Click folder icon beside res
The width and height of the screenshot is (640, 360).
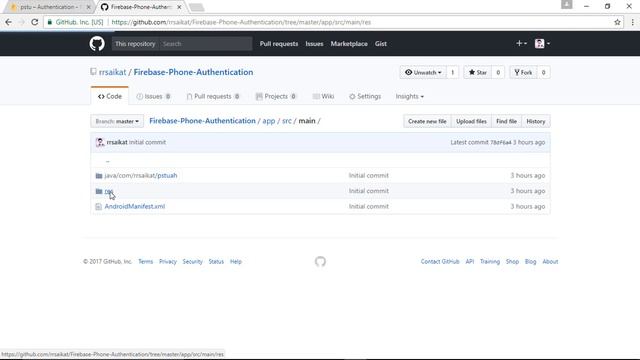pos(99,191)
